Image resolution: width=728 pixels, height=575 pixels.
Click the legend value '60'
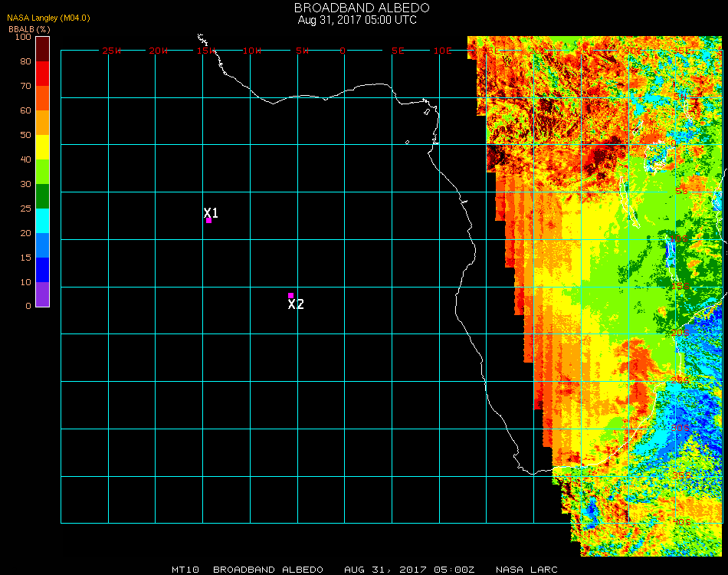click(25, 110)
